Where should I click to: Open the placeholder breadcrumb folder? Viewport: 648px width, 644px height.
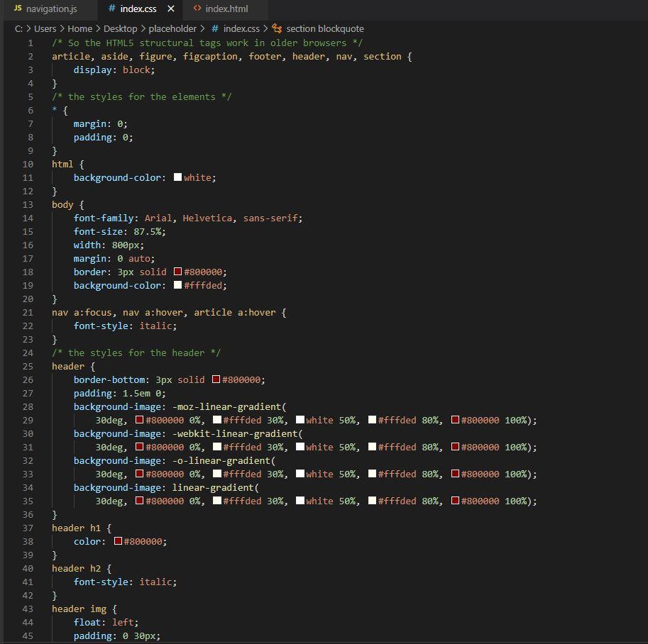[172, 29]
